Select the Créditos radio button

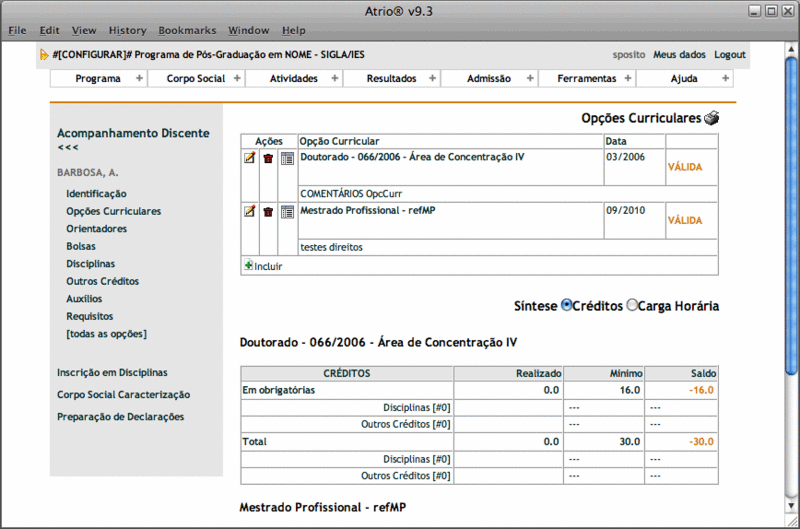pos(567,305)
